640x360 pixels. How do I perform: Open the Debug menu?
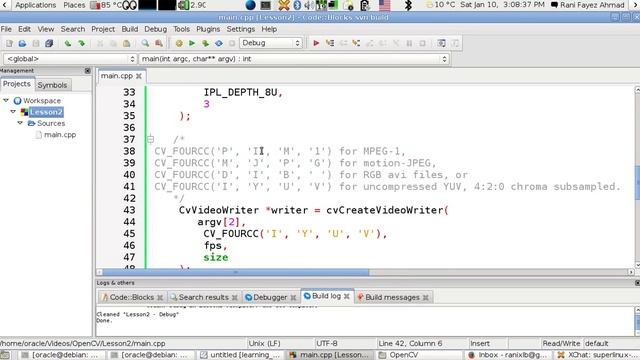point(156,29)
